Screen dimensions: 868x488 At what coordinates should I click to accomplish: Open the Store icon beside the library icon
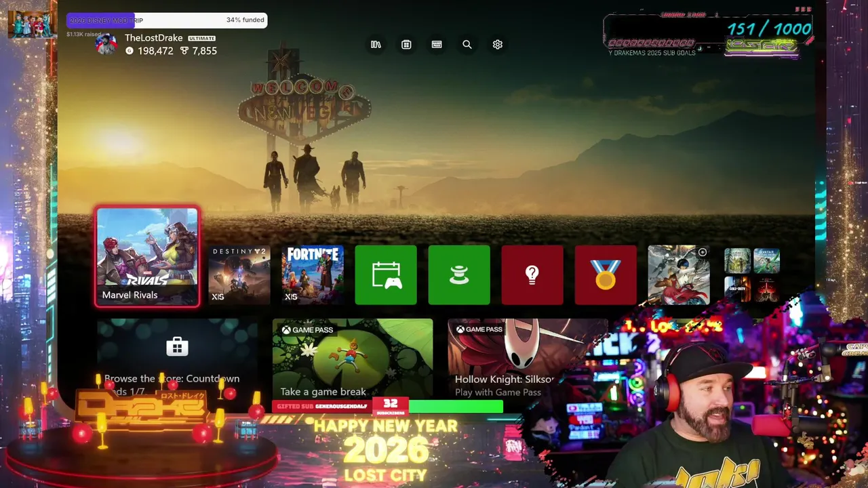point(406,44)
